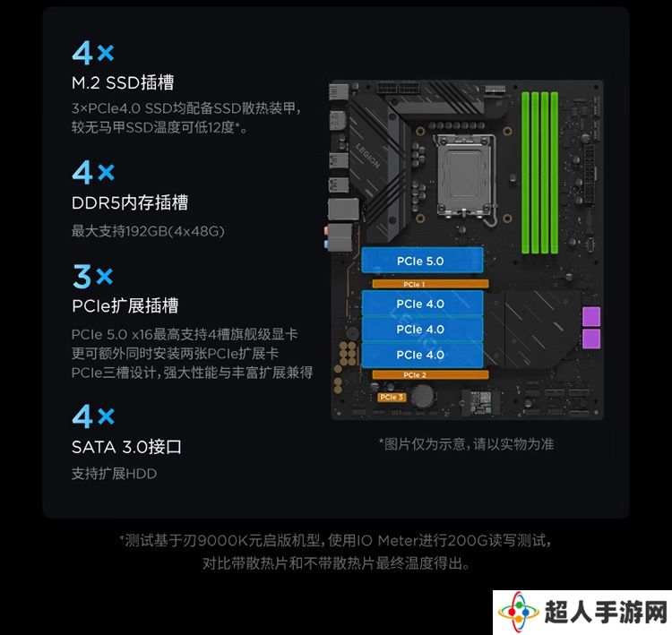Click the middle PCIe 4.0 blue block

[422, 329]
